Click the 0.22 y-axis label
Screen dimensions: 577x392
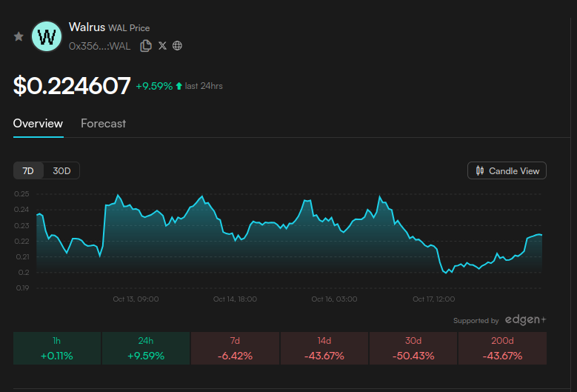click(21, 241)
